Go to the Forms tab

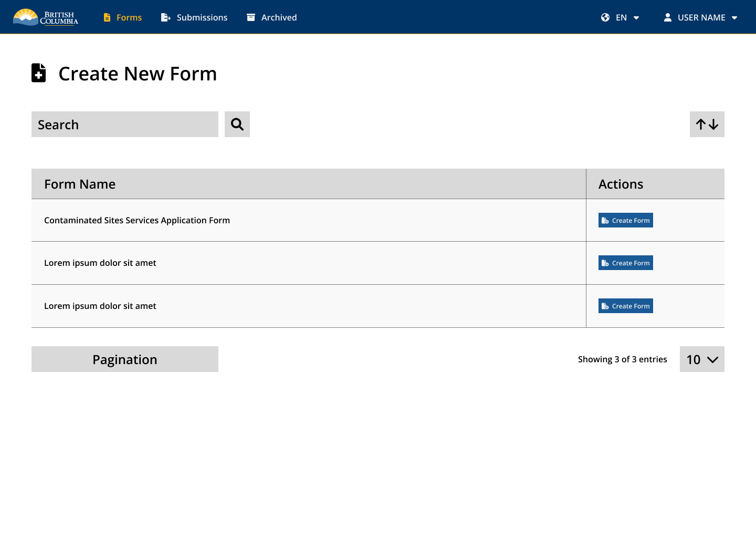[129, 17]
